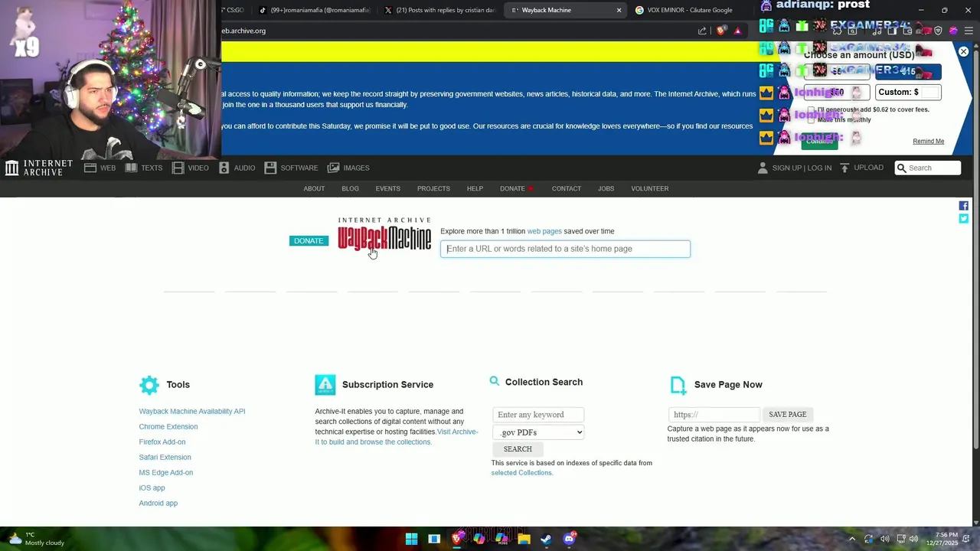Click the Brave Rewards triangle icon
The image size is (980, 551).
point(737,31)
